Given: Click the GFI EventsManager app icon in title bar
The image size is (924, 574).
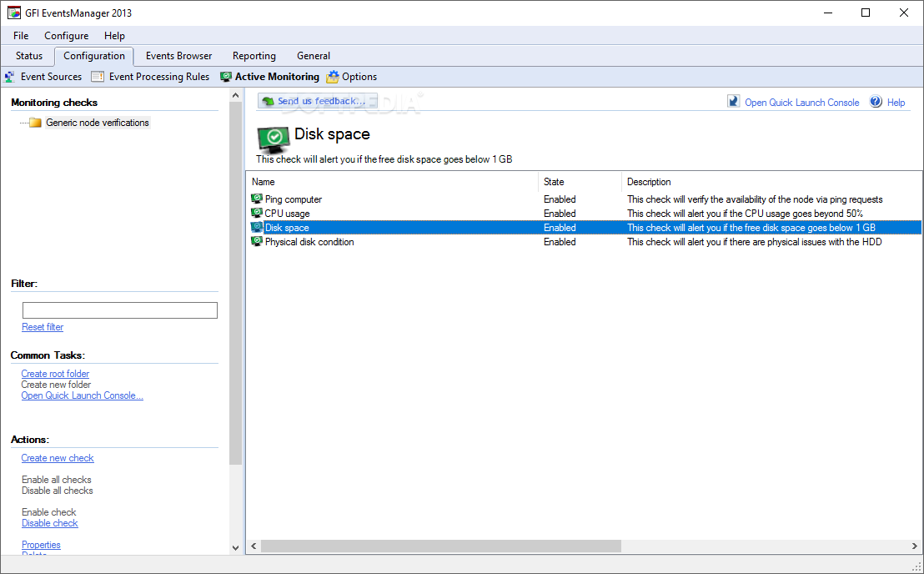Looking at the screenshot, I should [x=13, y=13].
